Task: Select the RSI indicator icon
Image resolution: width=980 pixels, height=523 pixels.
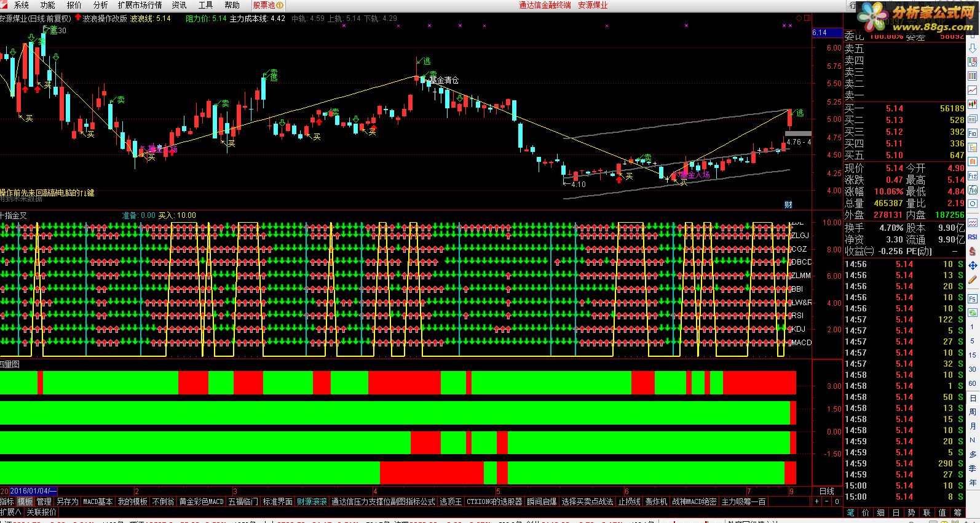Action: pyautogui.click(x=972, y=237)
